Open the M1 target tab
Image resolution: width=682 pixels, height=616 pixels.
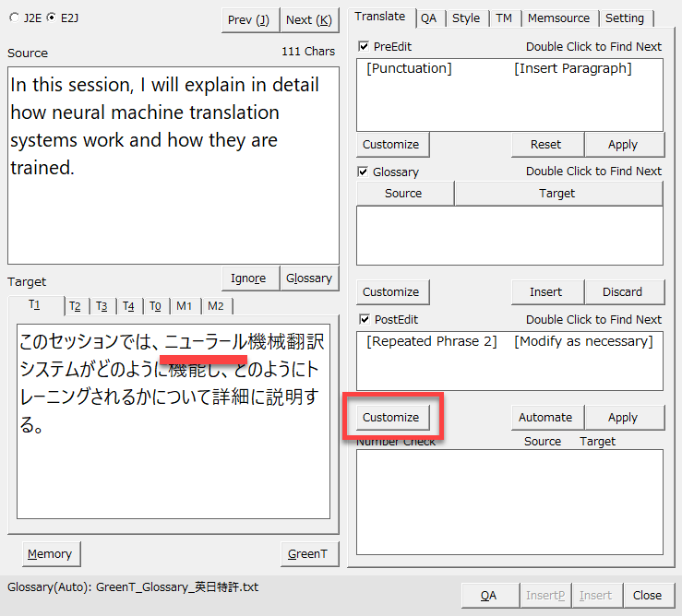pyautogui.click(x=185, y=306)
